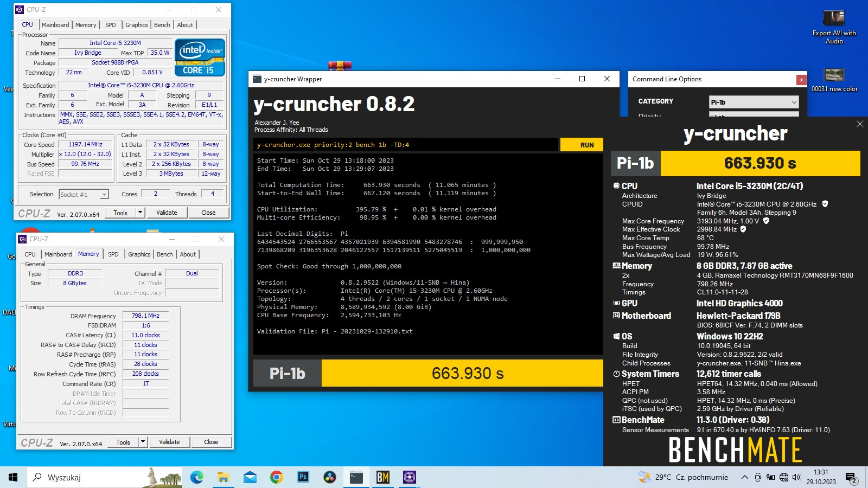Open the Windows Start menu
Viewport: 868px width, 488px height.
pos(13,477)
